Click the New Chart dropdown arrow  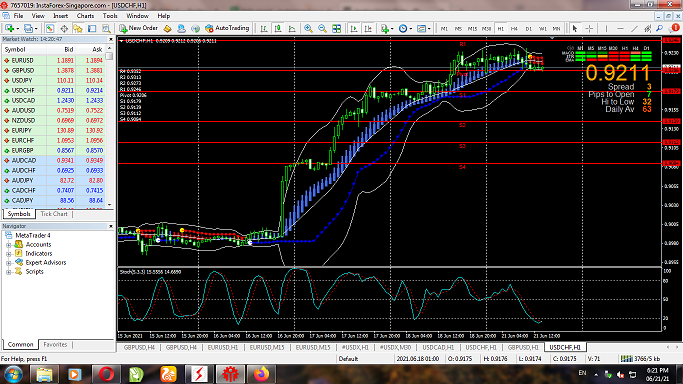[17, 29]
